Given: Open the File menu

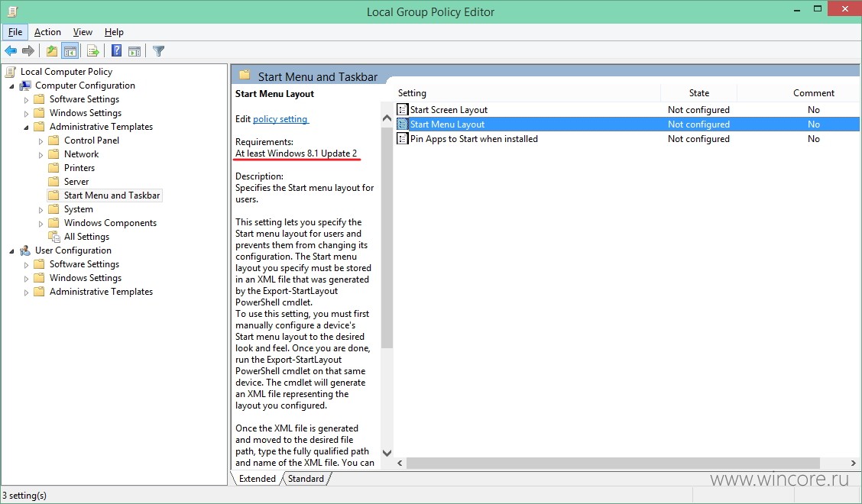Looking at the screenshot, I should click(x=15, y=32).
